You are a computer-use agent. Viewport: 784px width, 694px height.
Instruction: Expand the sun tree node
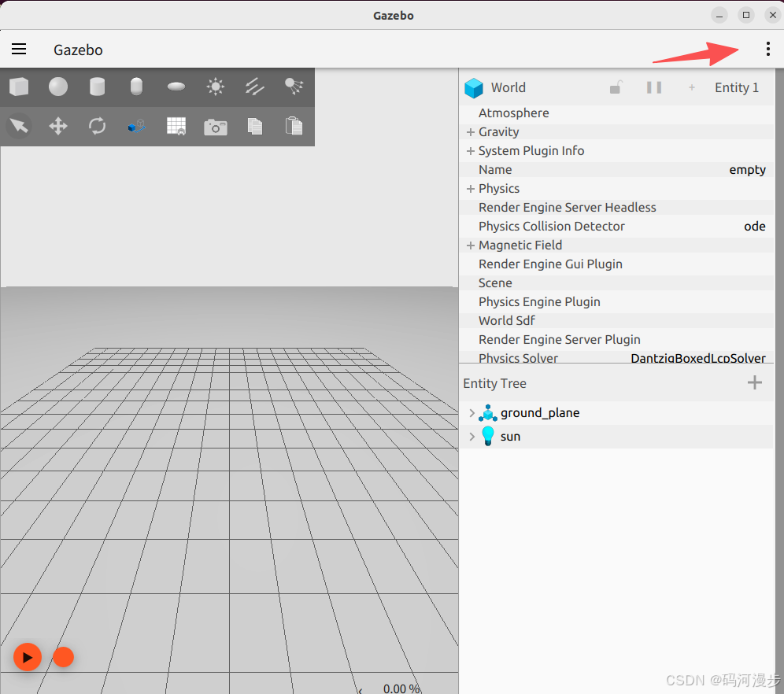click(x=472, y=436)
